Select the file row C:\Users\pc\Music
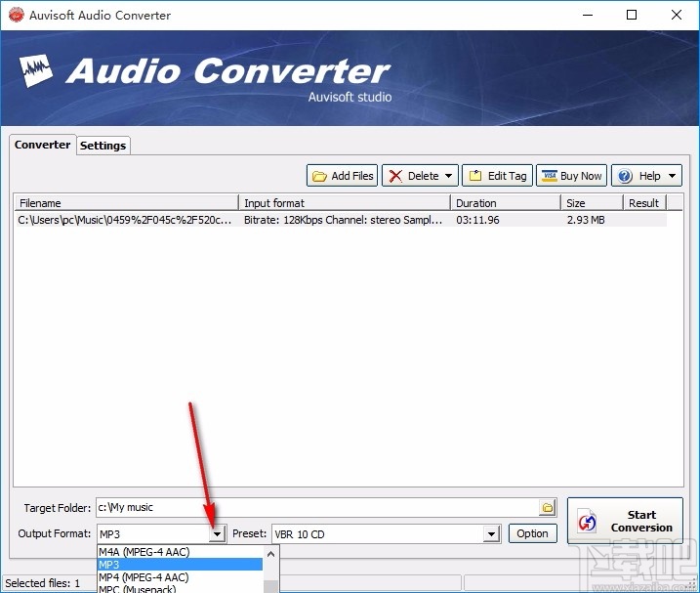Screen dimensions: 700x593 (x=341, y=220)
